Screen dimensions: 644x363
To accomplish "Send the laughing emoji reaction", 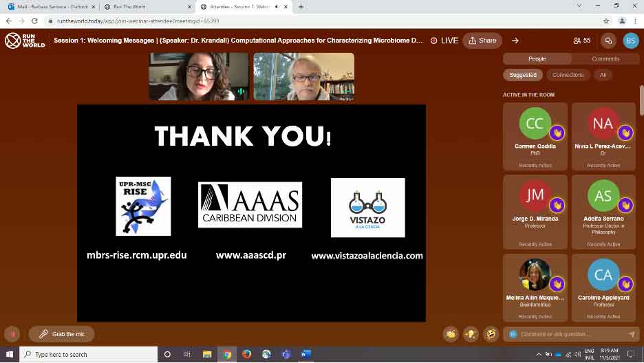I will tap(491, 334).
